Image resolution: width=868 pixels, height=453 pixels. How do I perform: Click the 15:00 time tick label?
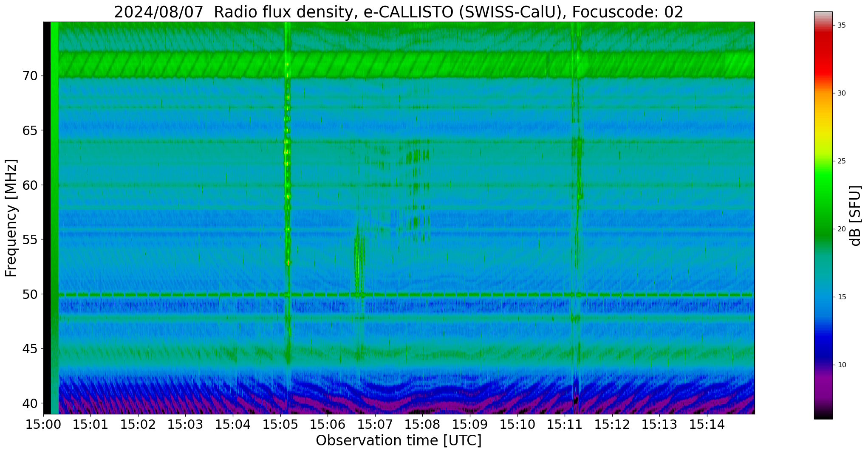(x=44, y=425)
